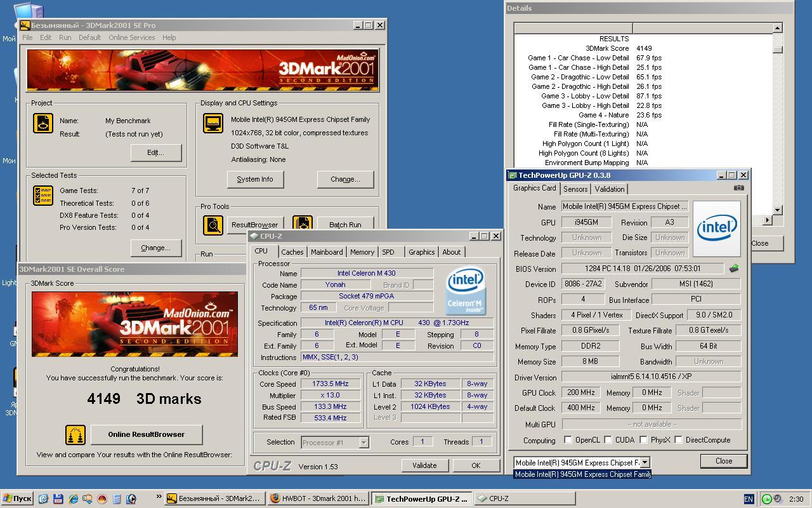The image size is (812, 508).
Task: Switch to the Sensors tab in GPU-Z
Action: pos(575,189)
